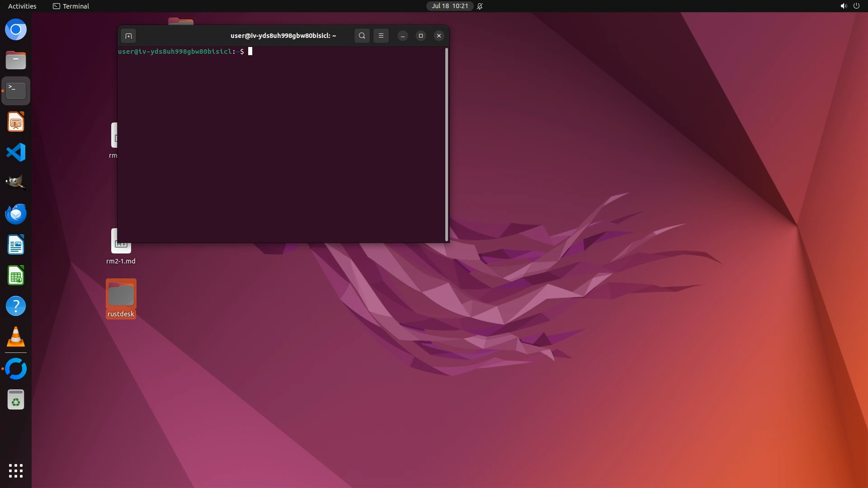Launch VLC media player from dock
The width and height of the screenshot is (868, 488).
[x=16, y=337]
